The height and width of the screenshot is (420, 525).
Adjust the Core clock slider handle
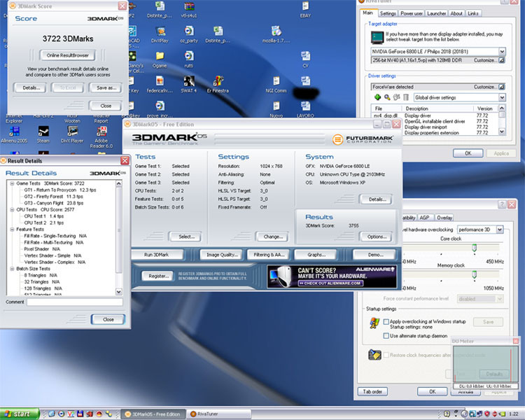[474, 248]
